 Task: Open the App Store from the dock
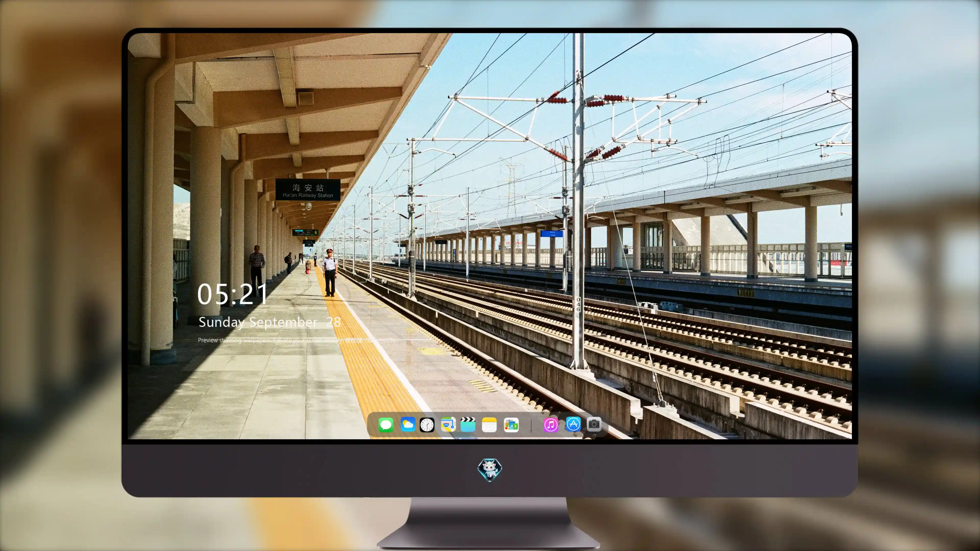click(x=573, y=424)
